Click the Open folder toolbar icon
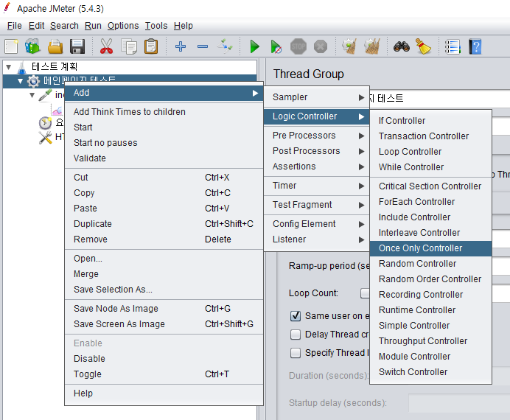The width and height of the screenshot is (510, 420). [x=55, y=46]
